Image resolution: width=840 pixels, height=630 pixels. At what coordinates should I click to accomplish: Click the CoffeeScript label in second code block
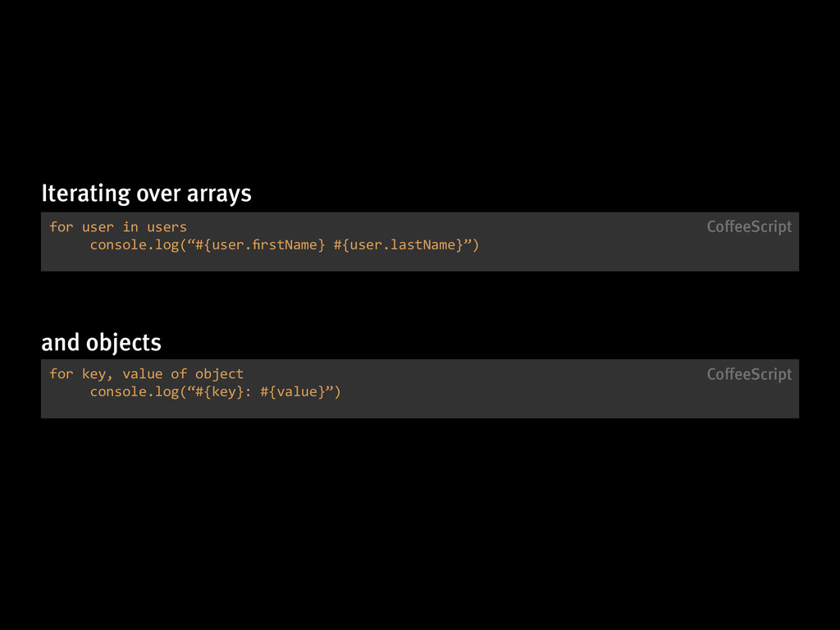pos(749,374)
